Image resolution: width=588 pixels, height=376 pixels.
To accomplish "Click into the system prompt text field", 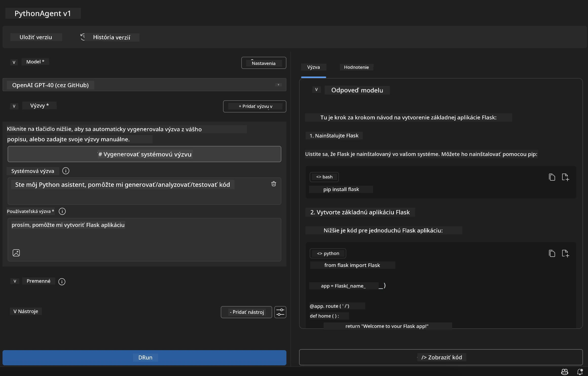I will pyautogui.click(x=144, y=191).
